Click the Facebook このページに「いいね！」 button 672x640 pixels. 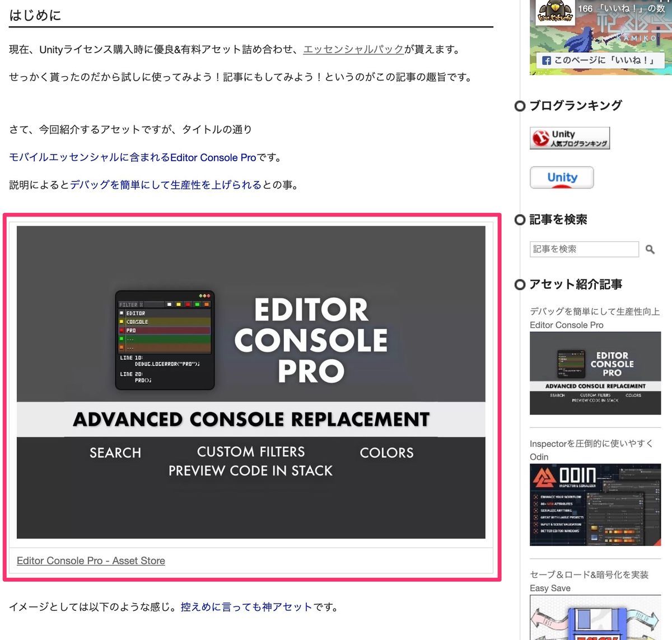pyautogui.click(x=600, y=60)
